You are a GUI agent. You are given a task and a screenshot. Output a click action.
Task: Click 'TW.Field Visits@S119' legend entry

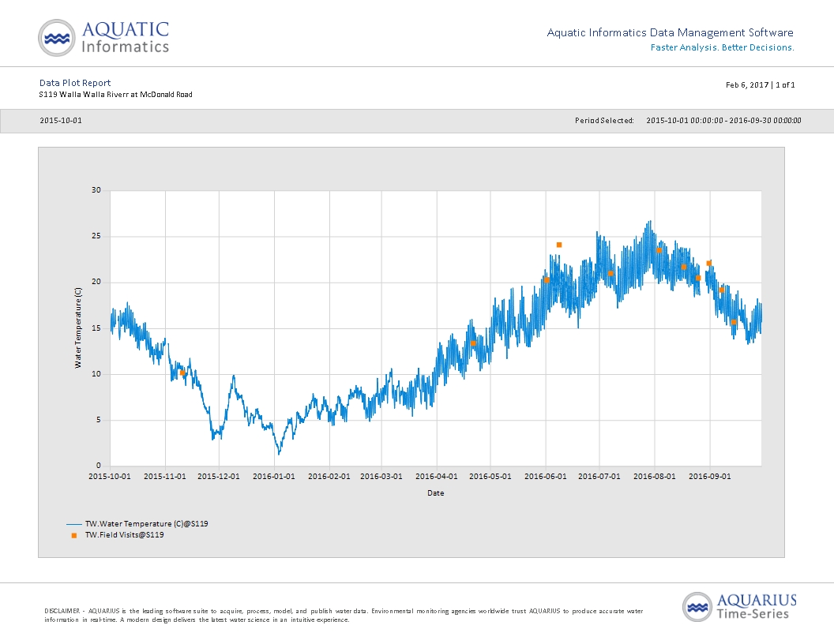[x=125, y=535]
